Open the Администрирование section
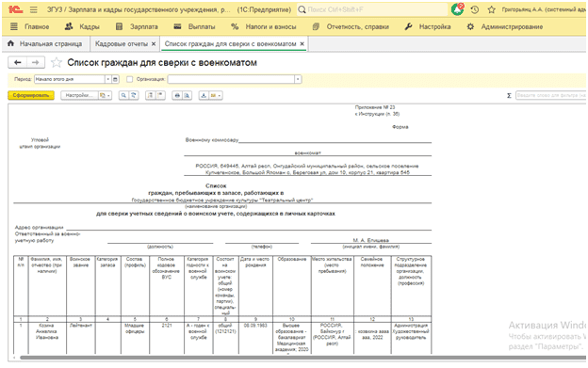The width and height of the screenshot is (588, 368). coord(505,26)
